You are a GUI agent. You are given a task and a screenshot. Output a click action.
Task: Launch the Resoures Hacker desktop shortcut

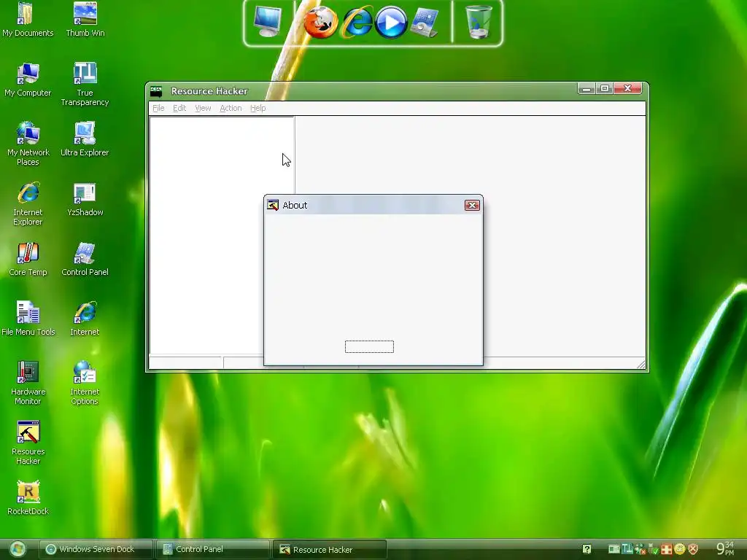pos(28,443)
